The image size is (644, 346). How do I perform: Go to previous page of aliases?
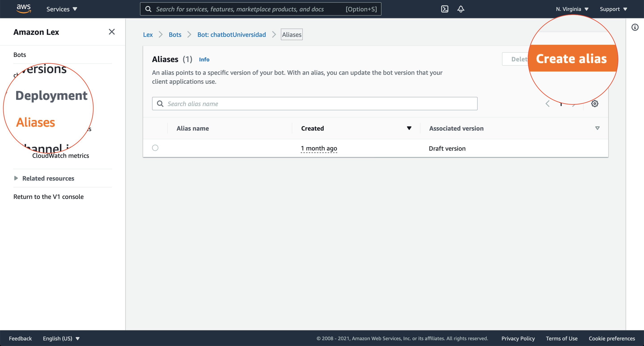tap(547, 104)
